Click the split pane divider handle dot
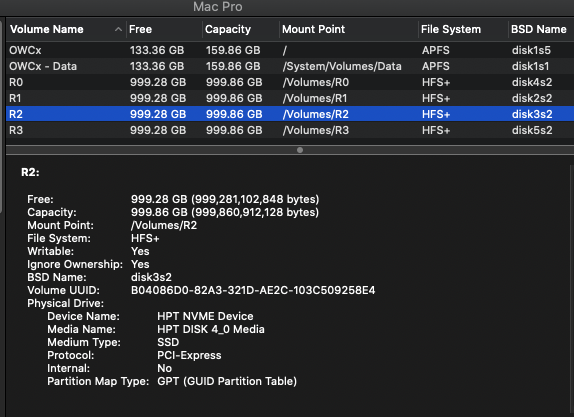The width and height of the screenshot is (574, 417). coord(300,150)
